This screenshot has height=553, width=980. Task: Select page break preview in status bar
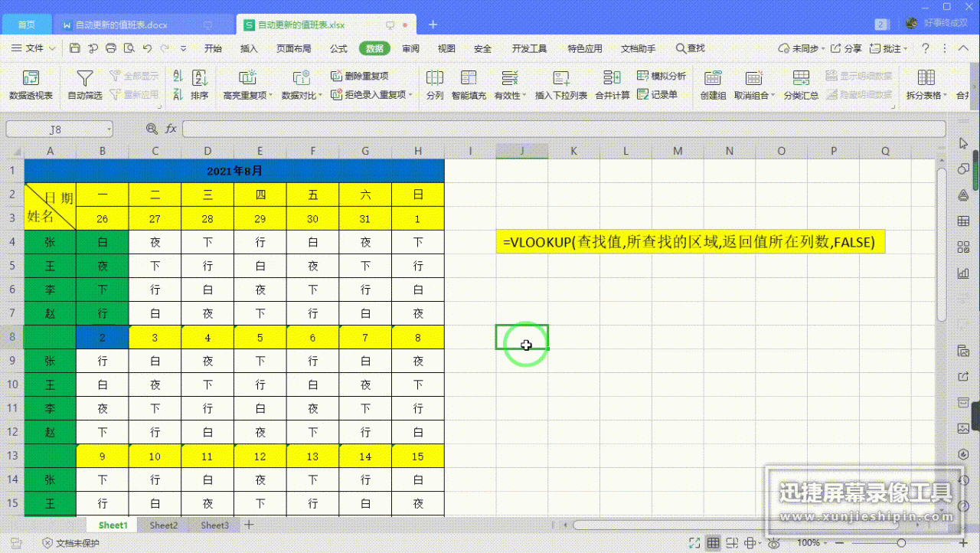tap(733, 543)
